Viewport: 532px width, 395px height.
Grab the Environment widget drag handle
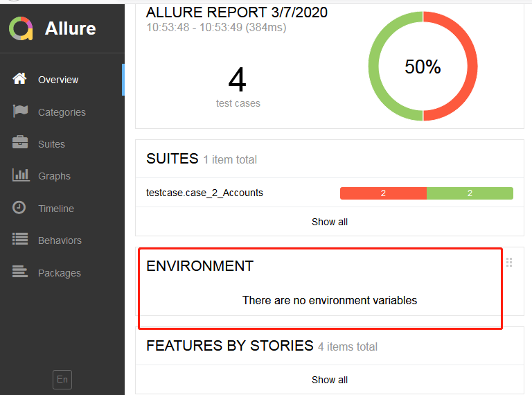pyautogui.click(x=509, y=263)
